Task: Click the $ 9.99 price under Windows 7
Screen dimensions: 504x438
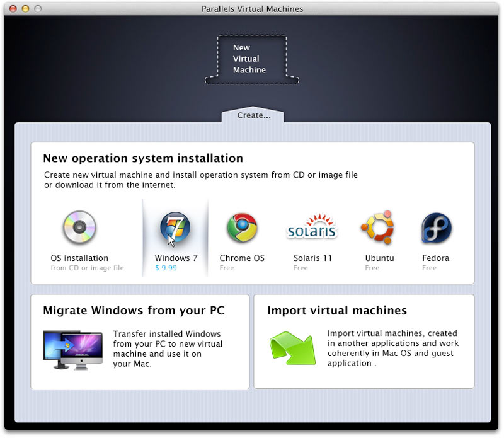Action: coord(166,268)
